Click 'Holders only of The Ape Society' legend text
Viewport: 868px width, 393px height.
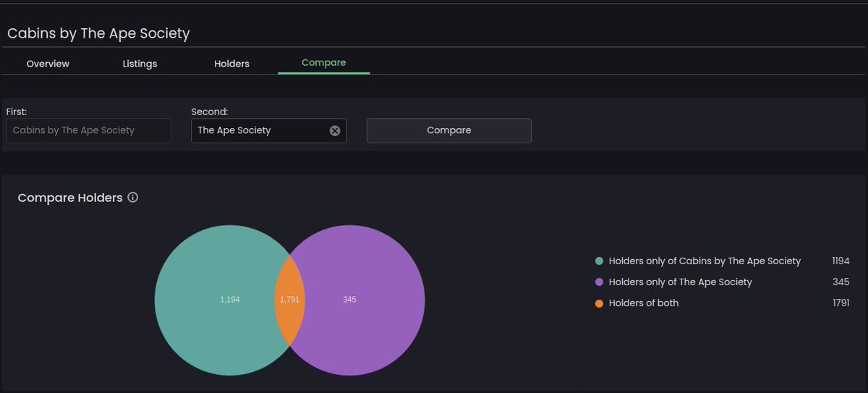pos(681,282)
